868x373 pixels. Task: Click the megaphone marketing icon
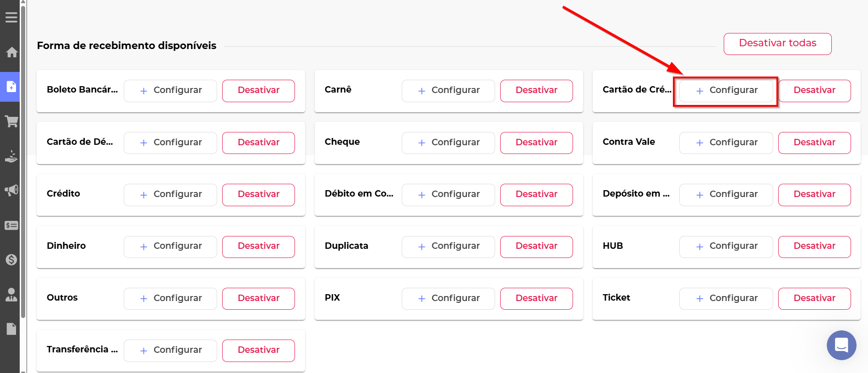11,190
